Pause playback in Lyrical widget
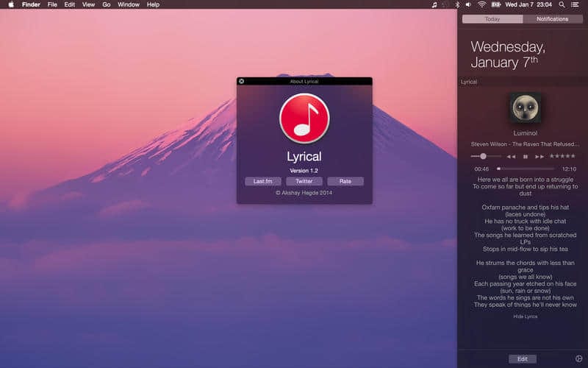Viewport: 588px width, 368px height. pos(526,156)
